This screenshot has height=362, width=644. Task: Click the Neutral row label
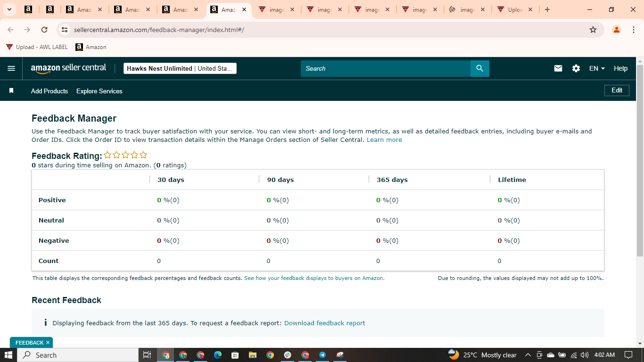[x=51, y=220]
